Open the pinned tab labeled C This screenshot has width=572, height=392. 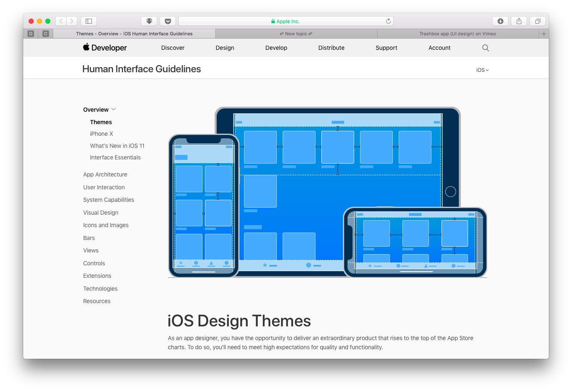(46, 34)
